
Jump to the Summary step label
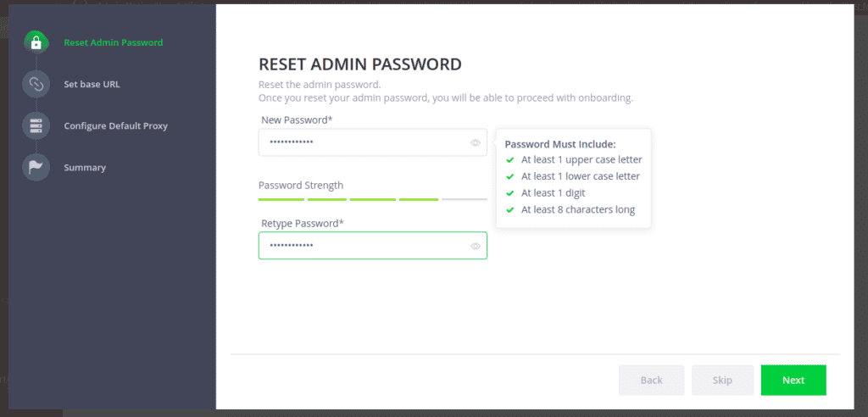(x=85, y=167)
